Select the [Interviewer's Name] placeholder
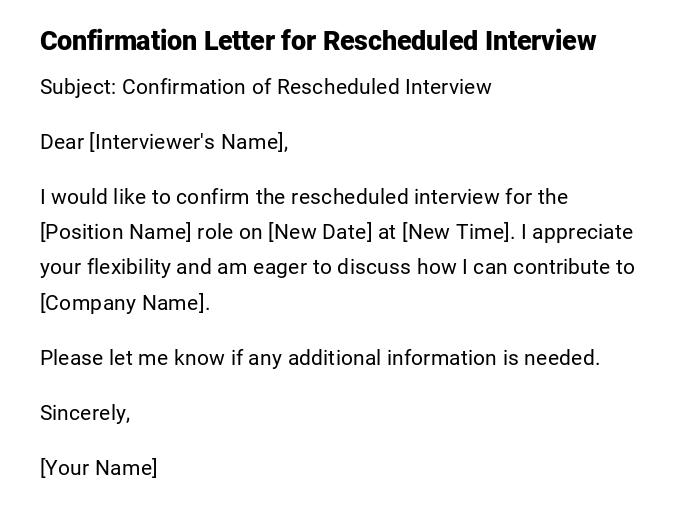This screenshot has width=700, height=530. [188, 142]
